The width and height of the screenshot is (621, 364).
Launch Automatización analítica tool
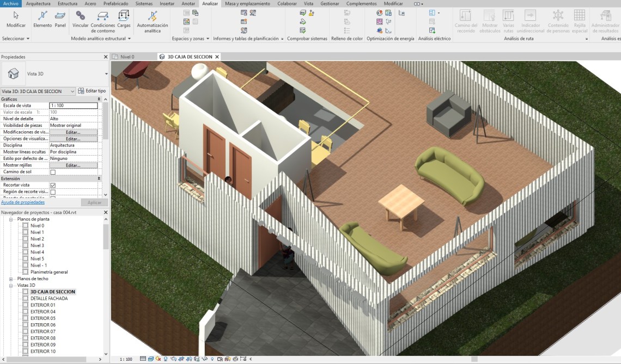tap(153, 16)
